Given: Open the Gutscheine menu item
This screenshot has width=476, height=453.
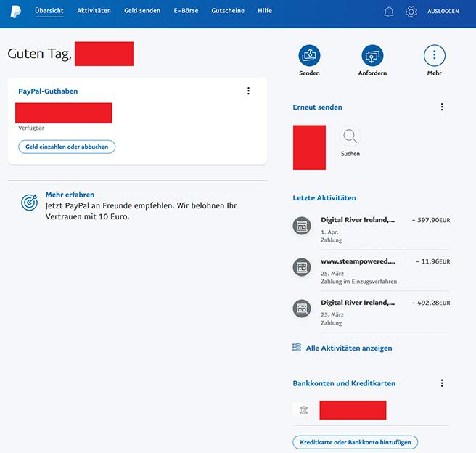Looking at the screenshot, I should click(x=228, y=11).
